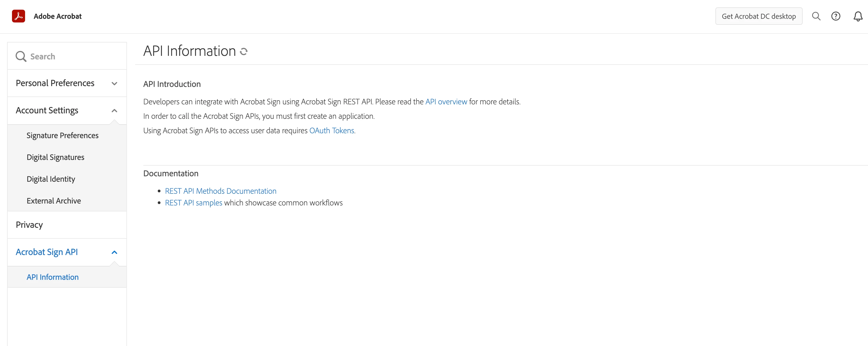Open REST API Methods Documentation link
The height and width of the screenshot is (346, 868).
coord(220,191)
